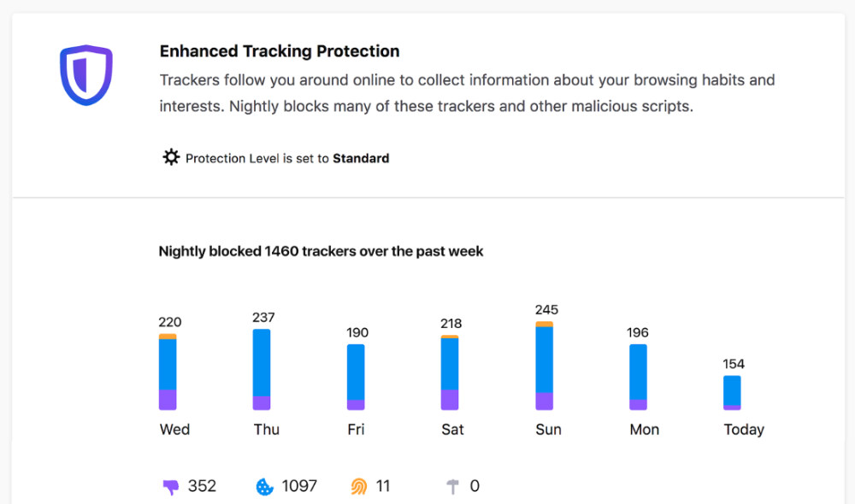Viewport: 855px width, 504px height.
Task: Click the Enhanced Tracking Protection shield icon
Action: click(x=86, y=75)
